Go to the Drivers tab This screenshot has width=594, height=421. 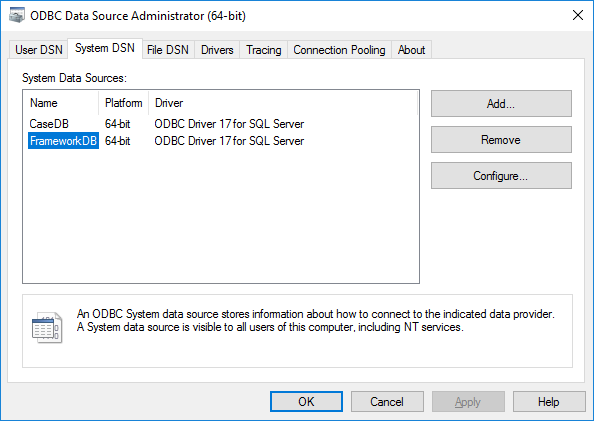(x=217, y=50)
